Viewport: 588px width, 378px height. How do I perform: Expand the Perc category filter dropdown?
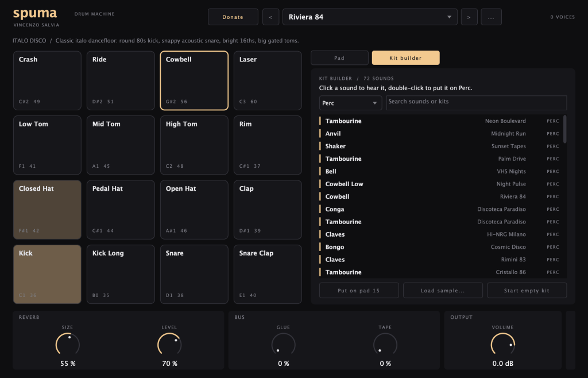point(350,103)
